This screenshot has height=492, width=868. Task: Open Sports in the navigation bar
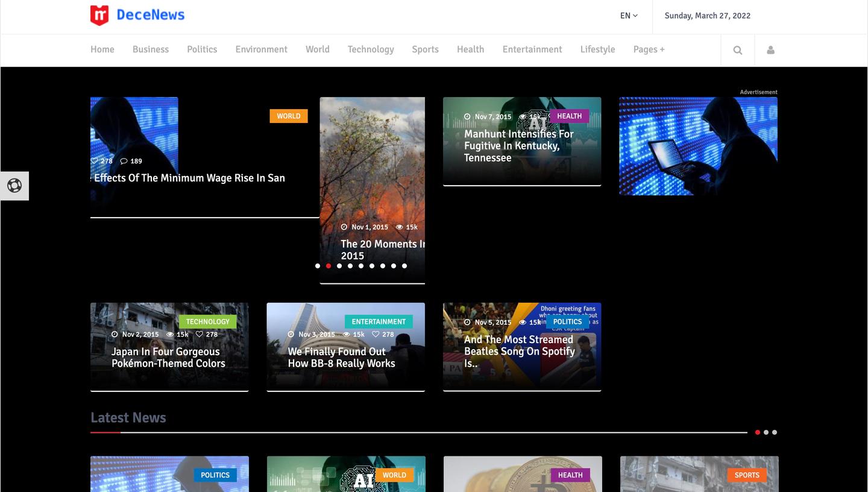point(426,49)
